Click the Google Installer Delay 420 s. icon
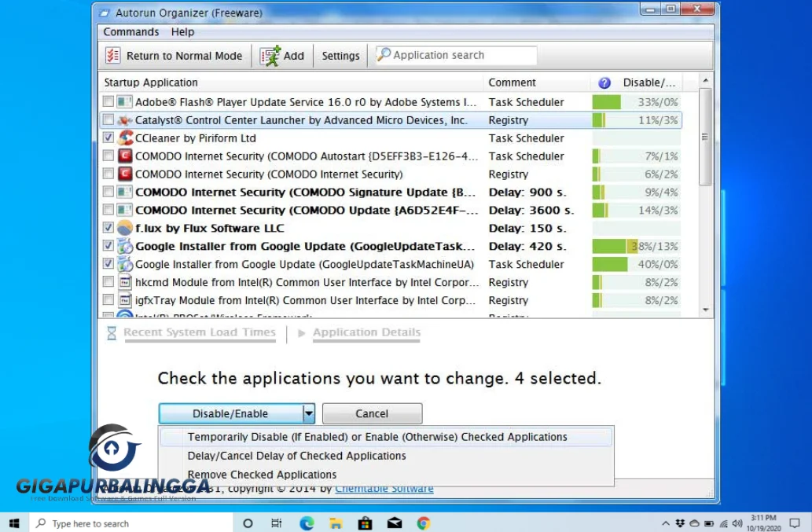812x532 pixels. click(x=125, y=246)
